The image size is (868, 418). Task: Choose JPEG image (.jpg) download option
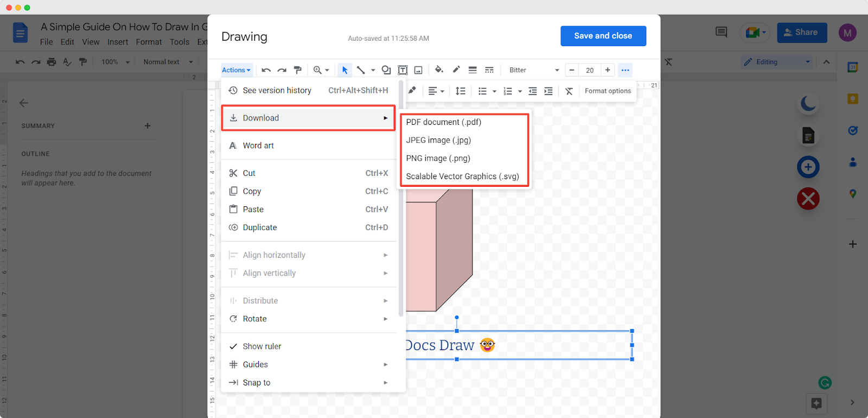(464, 140)
